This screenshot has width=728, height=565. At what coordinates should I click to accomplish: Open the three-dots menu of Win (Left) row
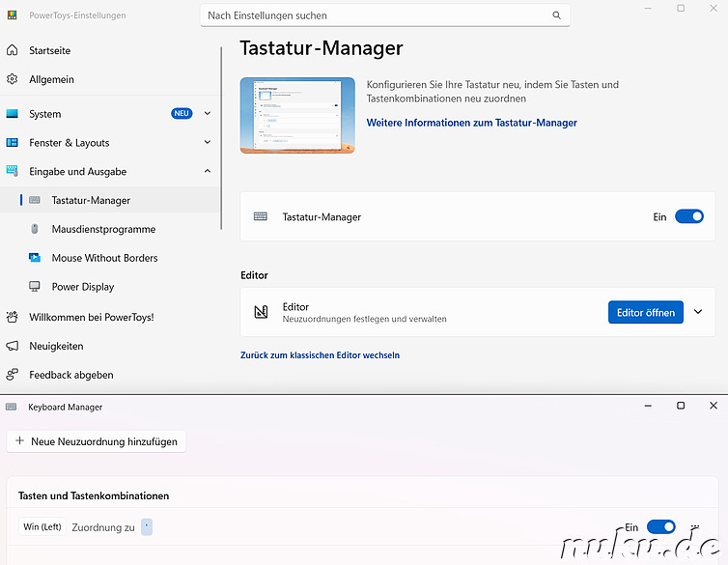[694, 526]
